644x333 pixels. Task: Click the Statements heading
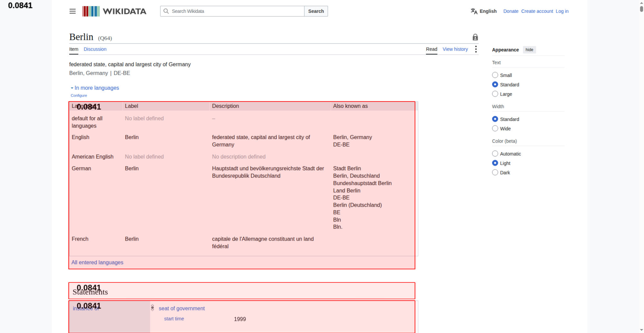pyautogui.click(x=90, y=292)
